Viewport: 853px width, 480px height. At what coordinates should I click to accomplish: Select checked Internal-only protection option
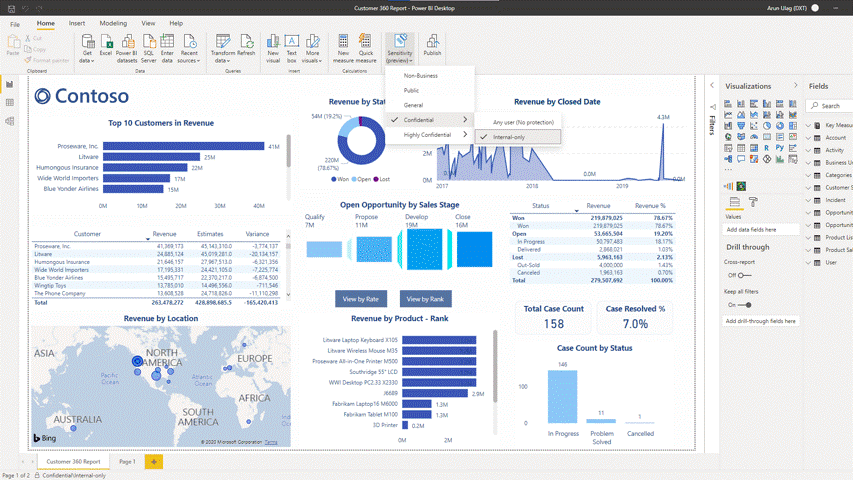coord(517,137)
